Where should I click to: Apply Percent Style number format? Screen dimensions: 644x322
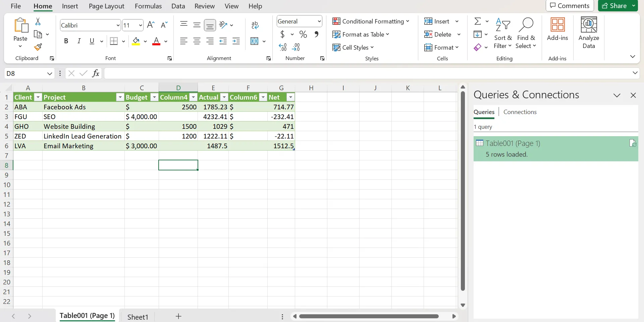[x=303, y=34]
